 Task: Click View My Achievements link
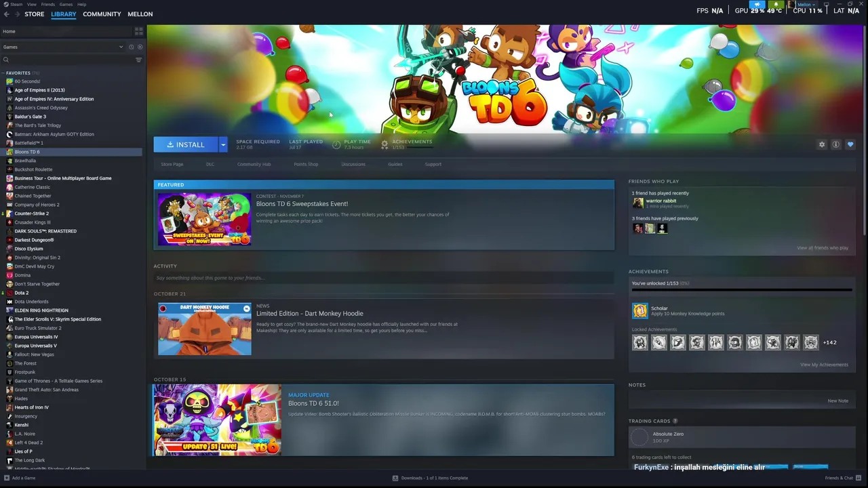[824, 365]
